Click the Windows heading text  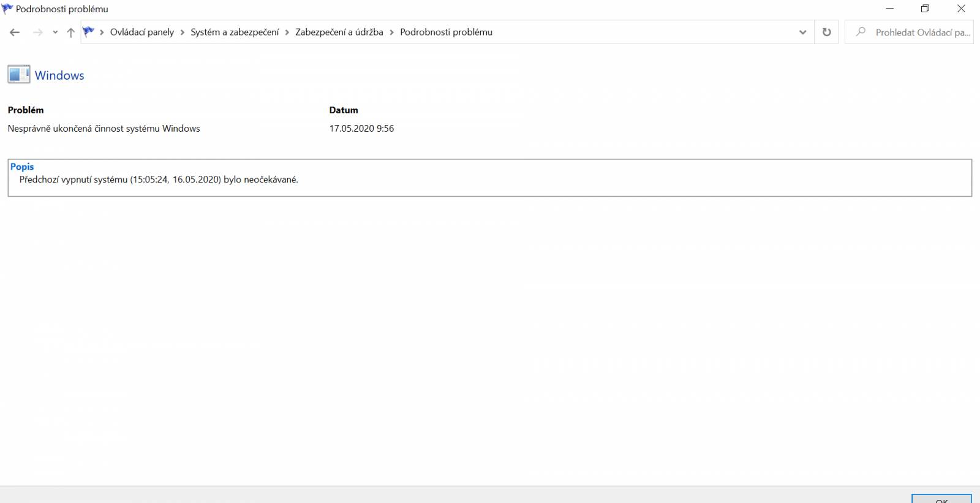(59, 75)
